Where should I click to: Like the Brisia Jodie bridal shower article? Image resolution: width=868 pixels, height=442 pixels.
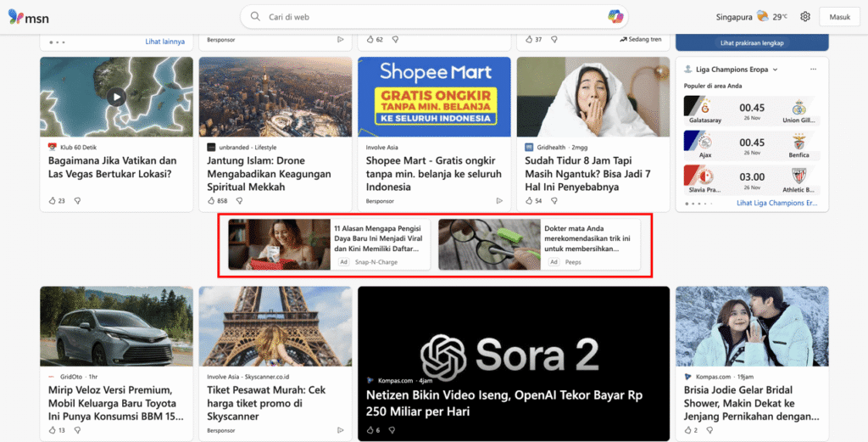(688, 430)
